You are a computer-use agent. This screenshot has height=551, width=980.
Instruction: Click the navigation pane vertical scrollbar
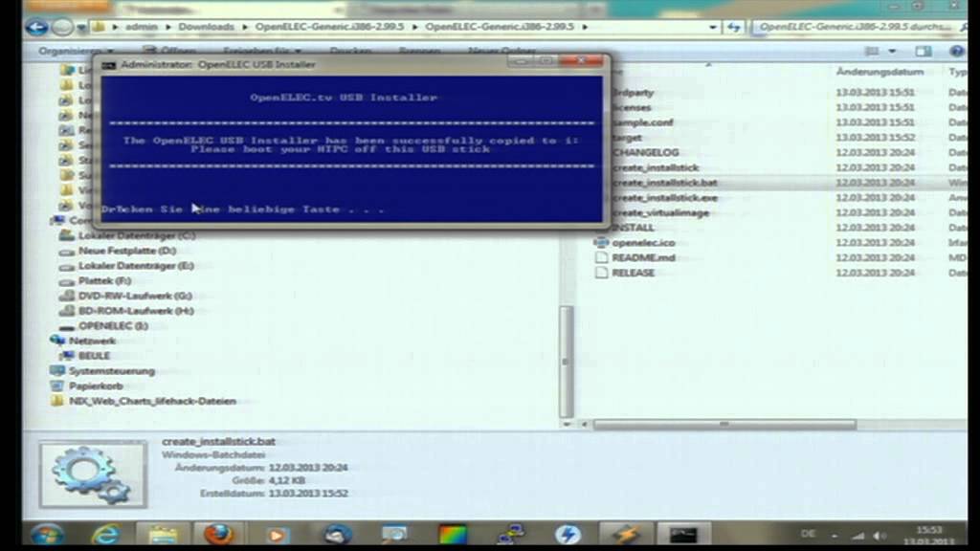(x=567, y=361)
